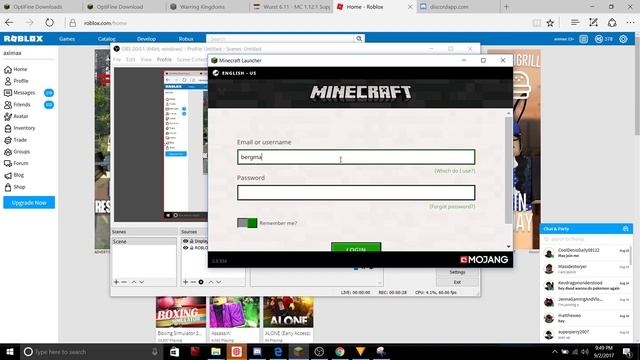
Task: Add a scene with the Scenes plus button
Action: 116,282
